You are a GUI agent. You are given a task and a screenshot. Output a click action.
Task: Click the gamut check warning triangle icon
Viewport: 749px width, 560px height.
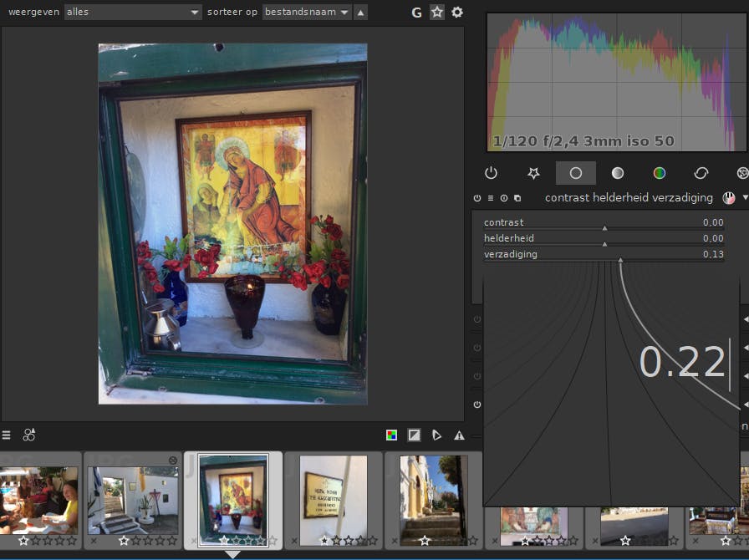[459, 435]
